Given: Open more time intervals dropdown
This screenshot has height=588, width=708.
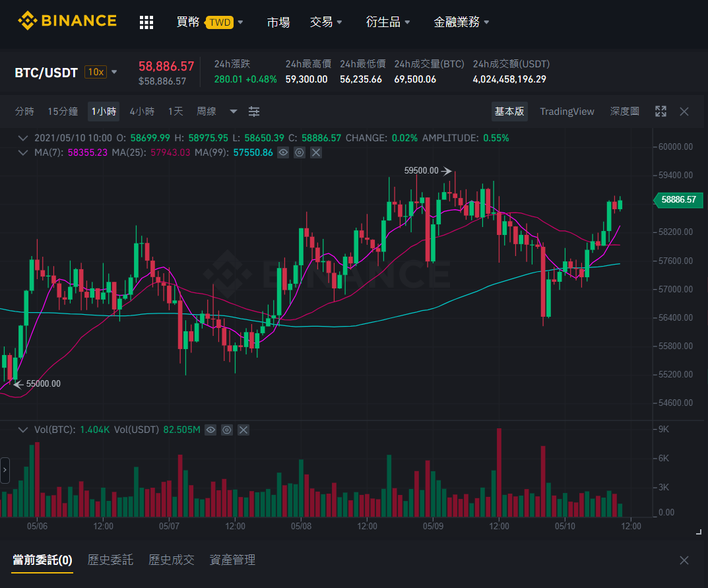Looking at the screenshot, I should click(x=234, y=112).
